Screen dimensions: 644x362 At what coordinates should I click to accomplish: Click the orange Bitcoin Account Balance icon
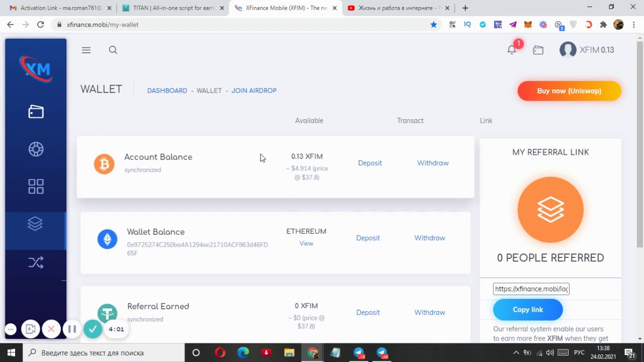coord(104,164)
